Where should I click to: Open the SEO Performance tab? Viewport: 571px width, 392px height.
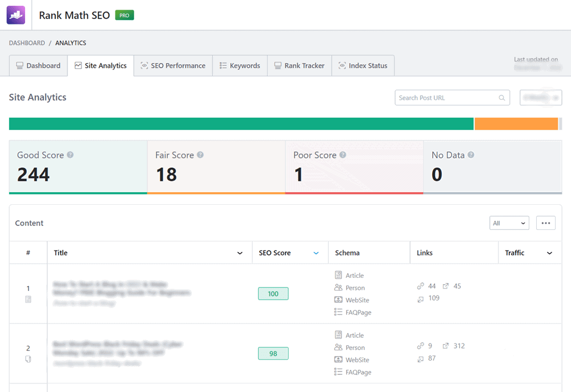click(x=173, y=66)
